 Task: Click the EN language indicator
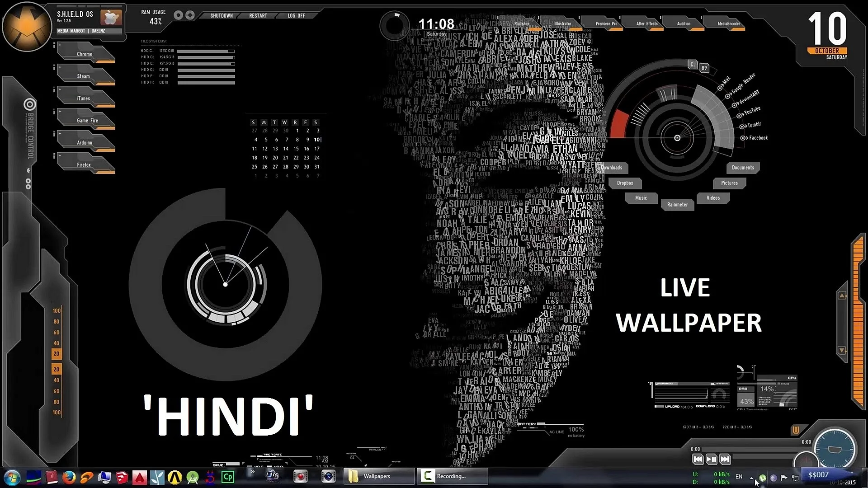(739, 477)
